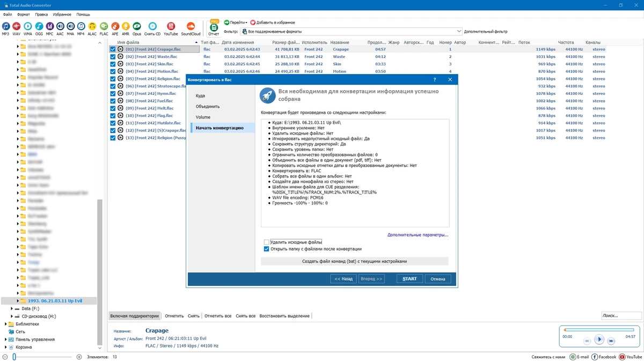Select the WMA format icon
The height and width of the screenshot is (362, 644).
(28, 26)
